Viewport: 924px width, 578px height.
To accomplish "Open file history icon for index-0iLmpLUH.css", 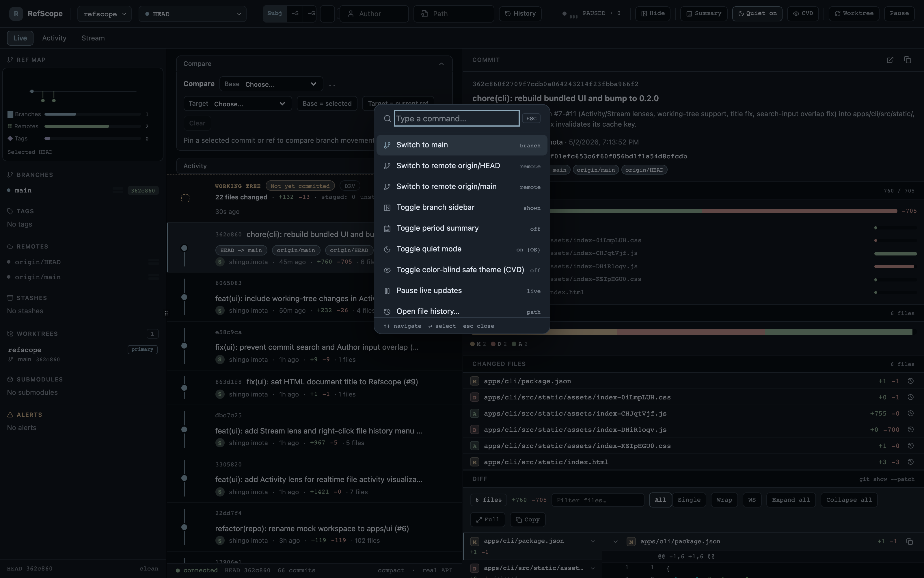I will pos(910,397).
